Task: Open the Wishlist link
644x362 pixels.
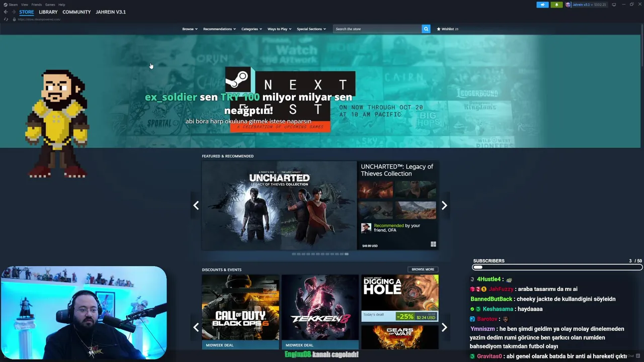Action: click(448, 29)
